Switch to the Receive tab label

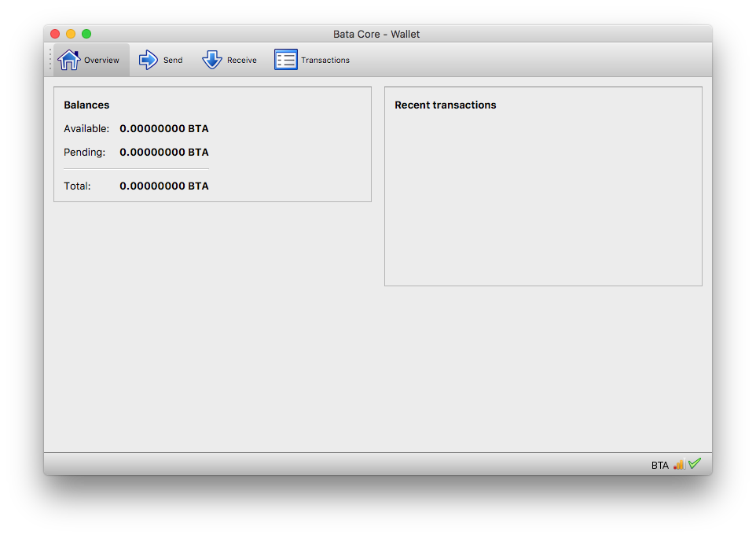point(241,61)
